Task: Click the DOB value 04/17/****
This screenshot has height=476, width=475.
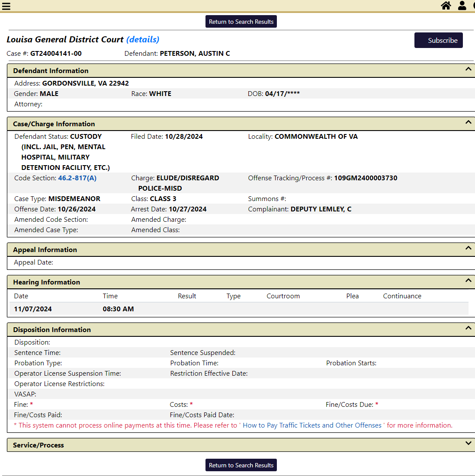Action: coord(282,94)
